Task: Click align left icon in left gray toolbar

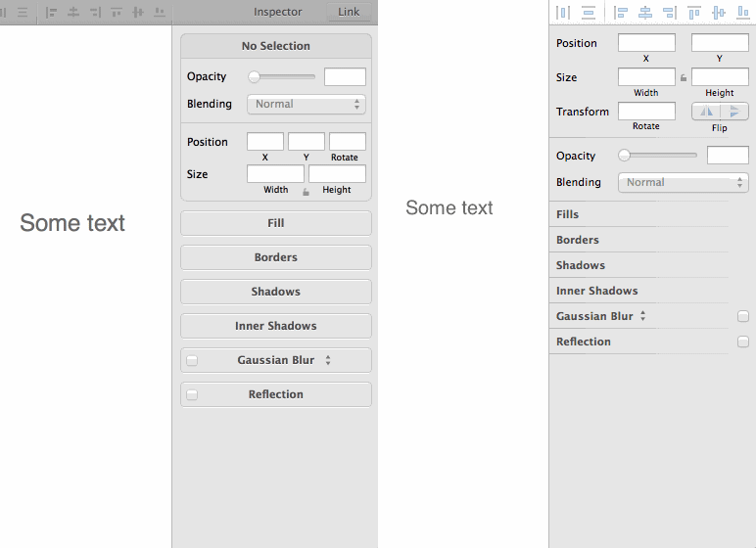Action: (x=51, y=12)
